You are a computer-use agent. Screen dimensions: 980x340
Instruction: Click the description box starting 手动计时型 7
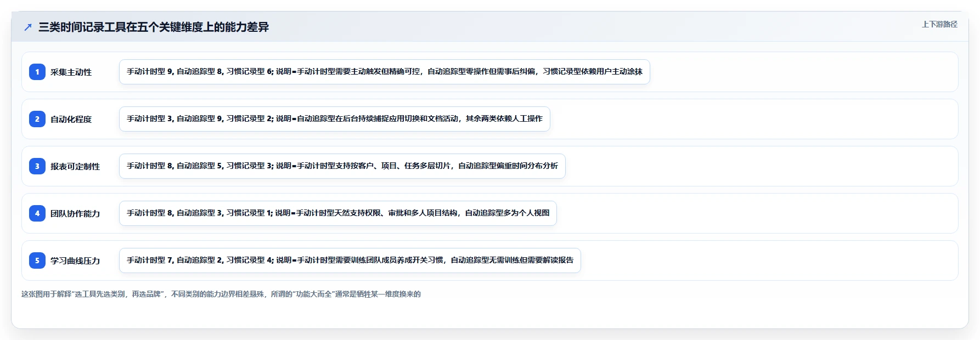(x=350, y=260)
